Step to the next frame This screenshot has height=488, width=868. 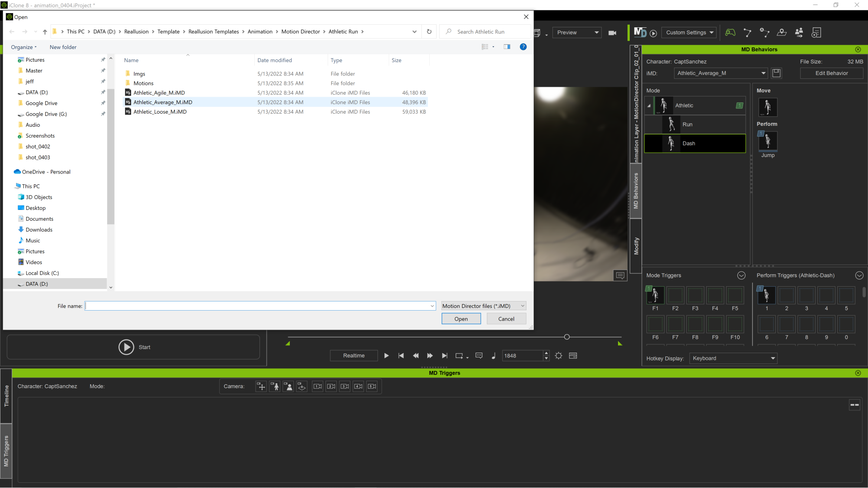pos(430,356)
